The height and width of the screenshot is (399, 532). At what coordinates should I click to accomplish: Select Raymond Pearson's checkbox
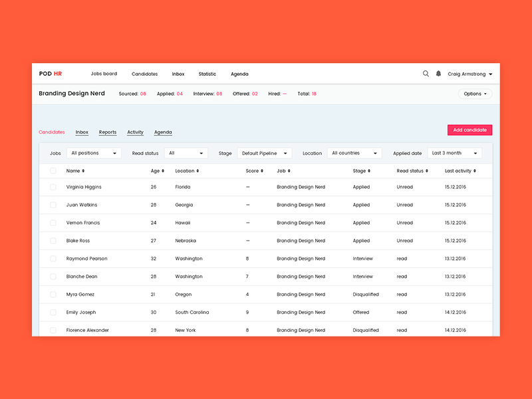click(x=53, y=259)
